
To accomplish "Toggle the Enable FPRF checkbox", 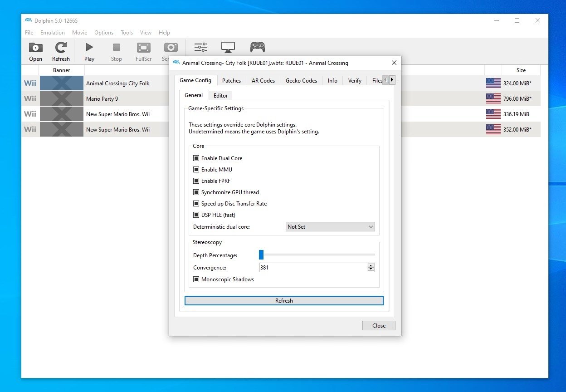I will [196, 181].
